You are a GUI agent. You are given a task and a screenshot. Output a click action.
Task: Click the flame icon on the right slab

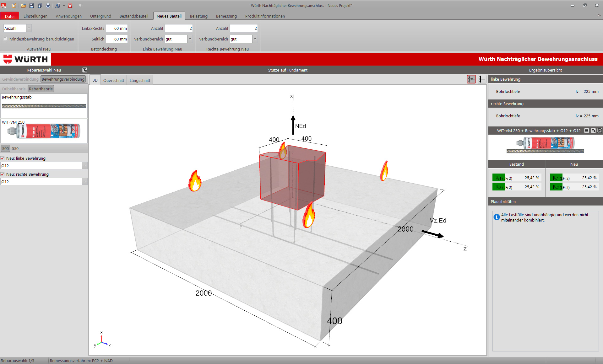[x=384, y=171]
